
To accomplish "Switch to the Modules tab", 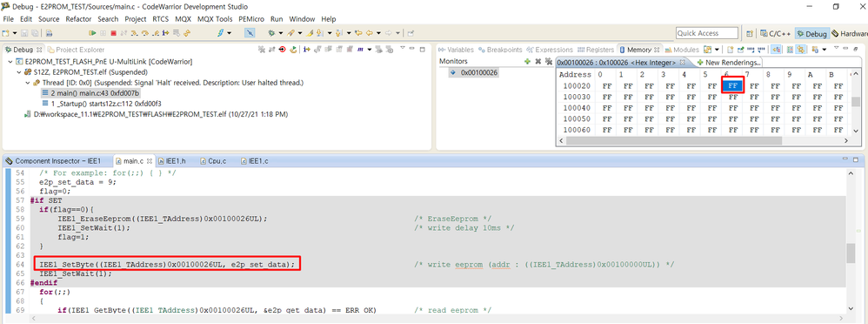I will pyautogui.click(x=682, y=50).
